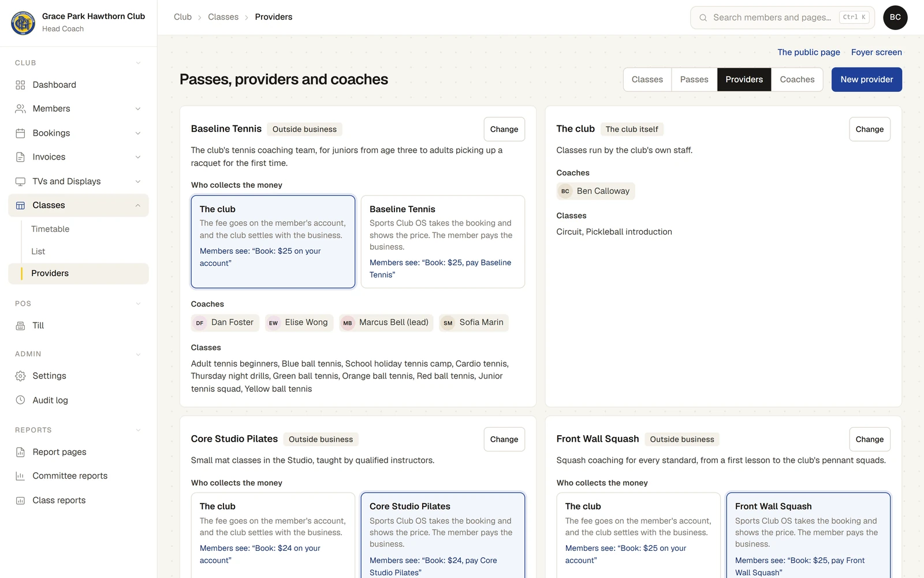The height and width of the screenshot is (578, 924).
Task: Focus the Search members and pages field
Action: point(783,17)
